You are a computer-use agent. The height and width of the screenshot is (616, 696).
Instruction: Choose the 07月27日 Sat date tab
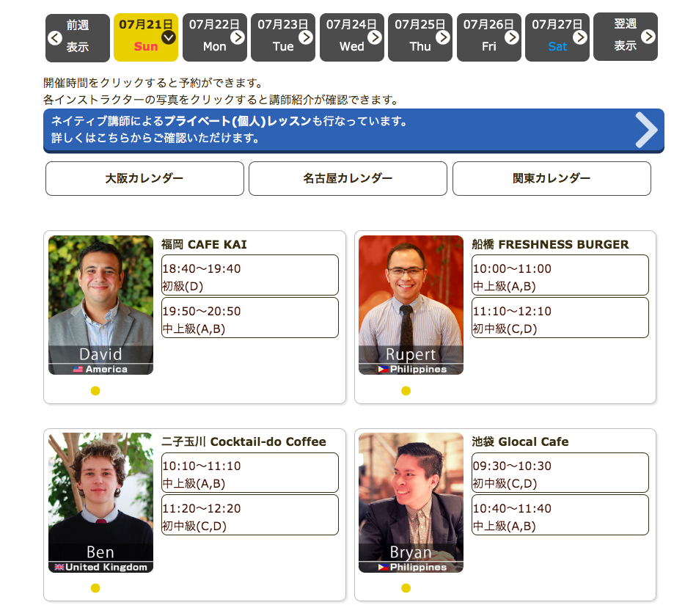pos(557,37)
